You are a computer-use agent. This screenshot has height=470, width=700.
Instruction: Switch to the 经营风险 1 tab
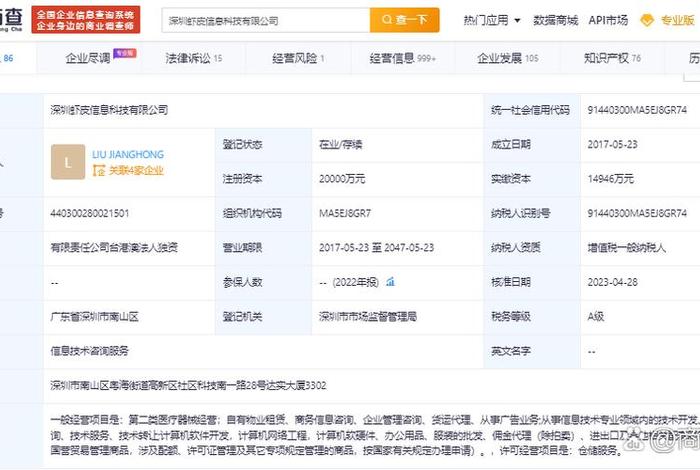coord(298,58)
